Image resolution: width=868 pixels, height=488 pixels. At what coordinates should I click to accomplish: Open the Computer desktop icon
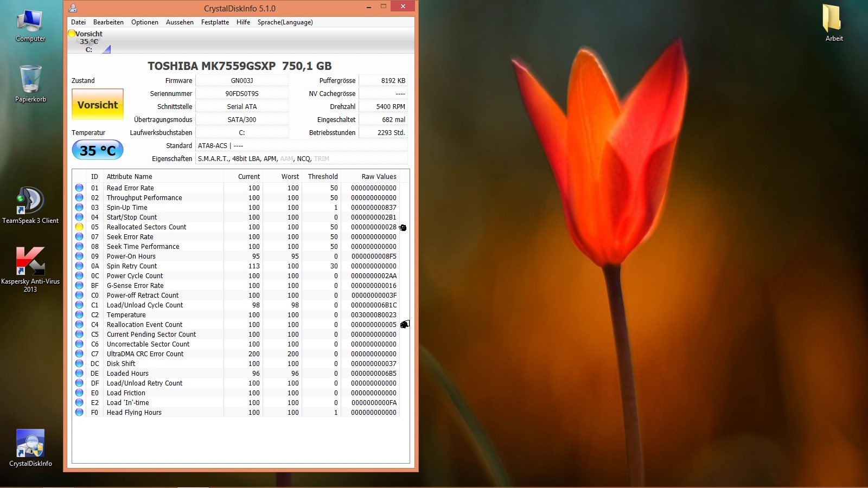click(30, 25)
